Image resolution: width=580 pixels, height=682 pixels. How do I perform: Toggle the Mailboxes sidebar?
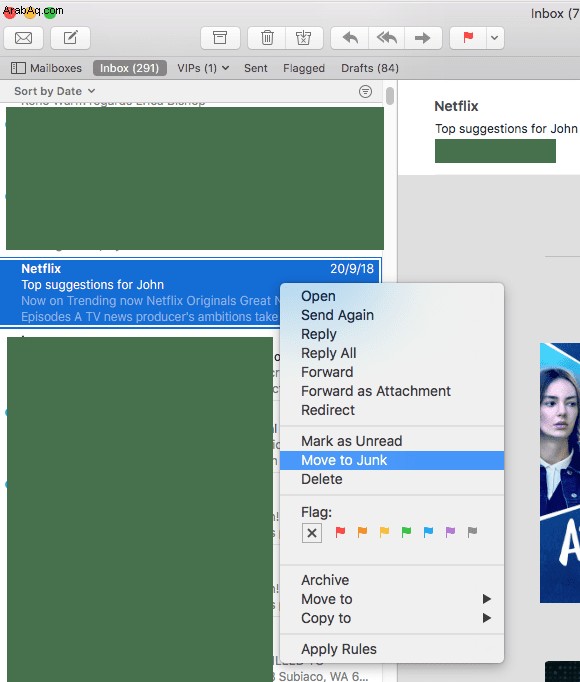pos(46,68)
